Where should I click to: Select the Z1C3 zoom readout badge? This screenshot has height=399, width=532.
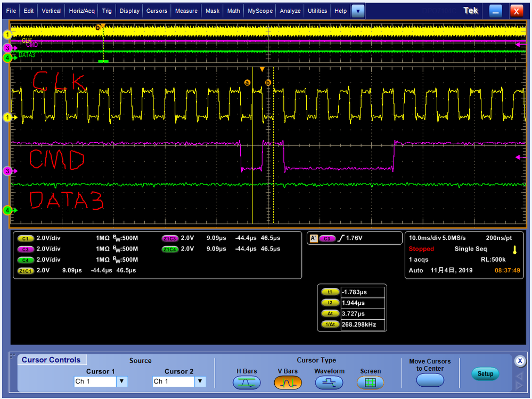[x=170, y=238]
